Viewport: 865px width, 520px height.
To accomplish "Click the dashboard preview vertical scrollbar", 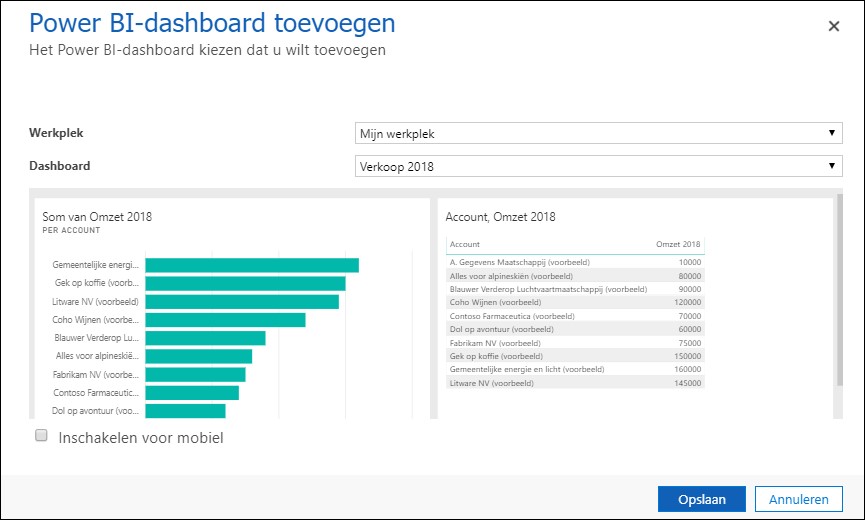I will click(x=839, y=300).
